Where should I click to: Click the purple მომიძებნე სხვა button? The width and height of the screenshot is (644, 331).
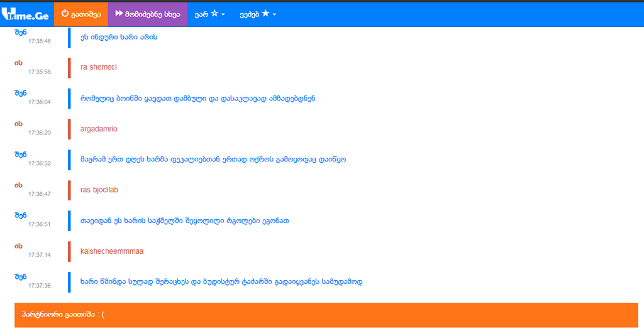[147, 14]
